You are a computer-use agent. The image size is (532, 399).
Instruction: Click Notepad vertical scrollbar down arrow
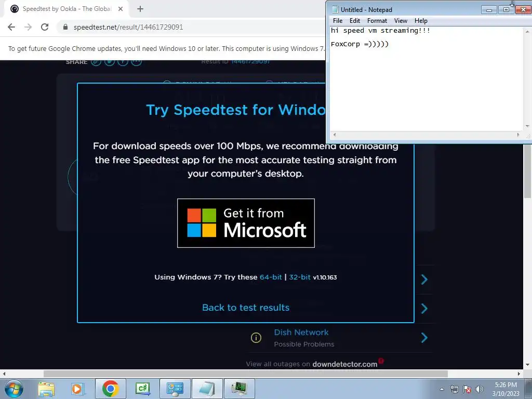click(527, 126)
